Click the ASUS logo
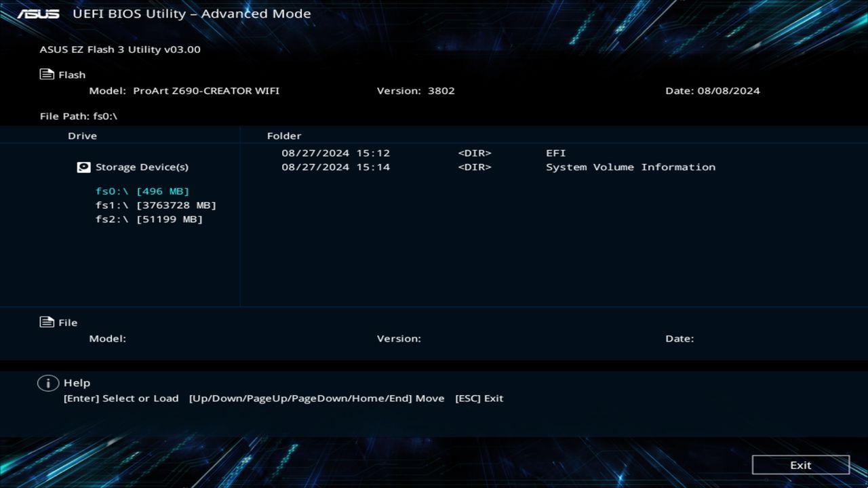The image size is (868, 488). point(39,13)
